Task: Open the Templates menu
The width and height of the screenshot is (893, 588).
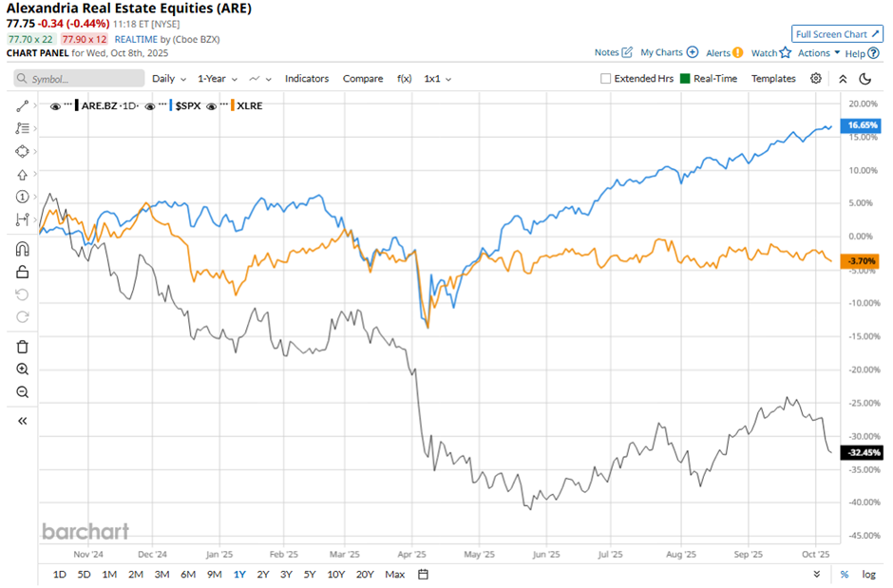Action: [x=773, y=79]
